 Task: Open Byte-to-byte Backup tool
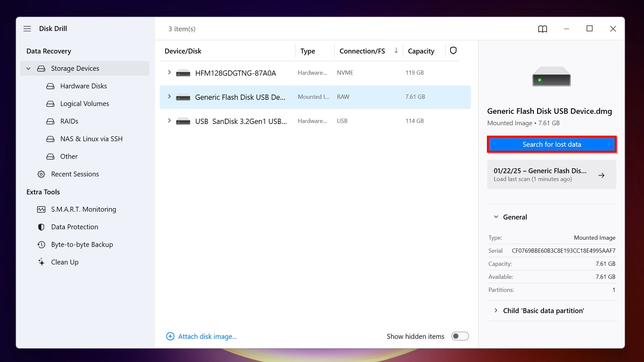(82, 245)
